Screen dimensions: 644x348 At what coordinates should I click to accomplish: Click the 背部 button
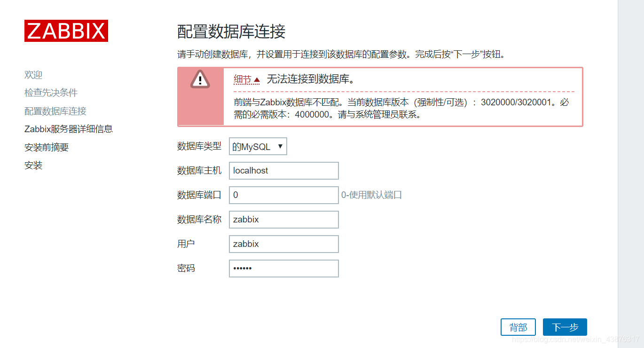point(518,327)
